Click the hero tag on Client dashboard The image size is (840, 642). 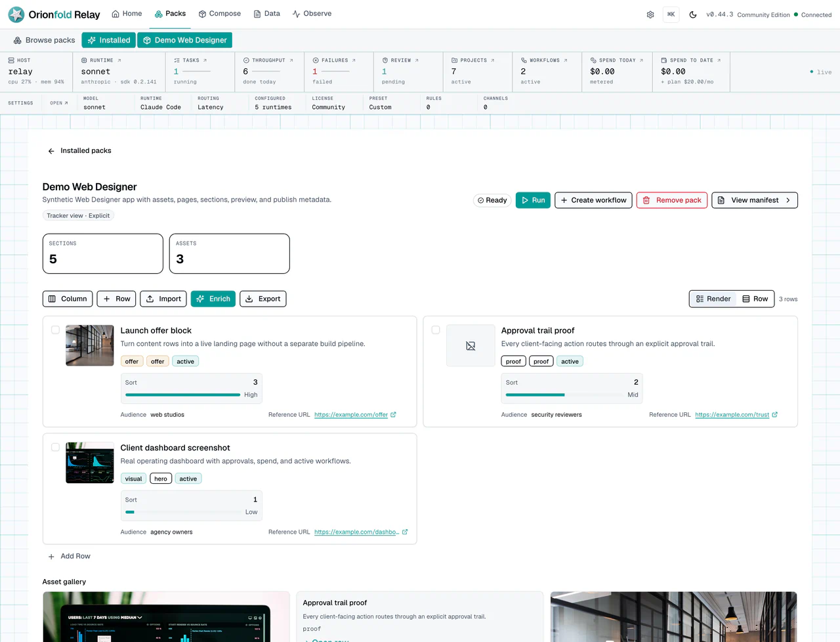(161, 479)
